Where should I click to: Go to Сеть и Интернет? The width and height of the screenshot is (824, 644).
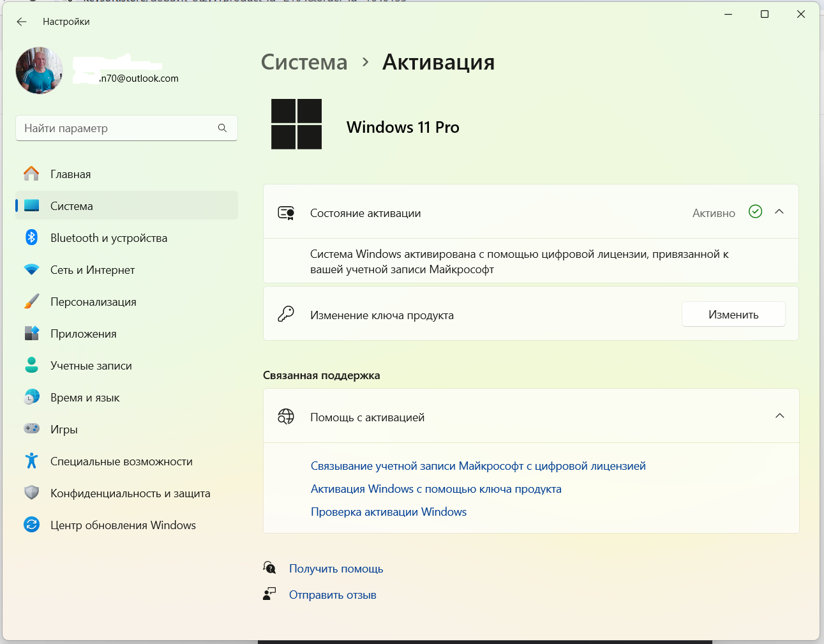[126, 269]
